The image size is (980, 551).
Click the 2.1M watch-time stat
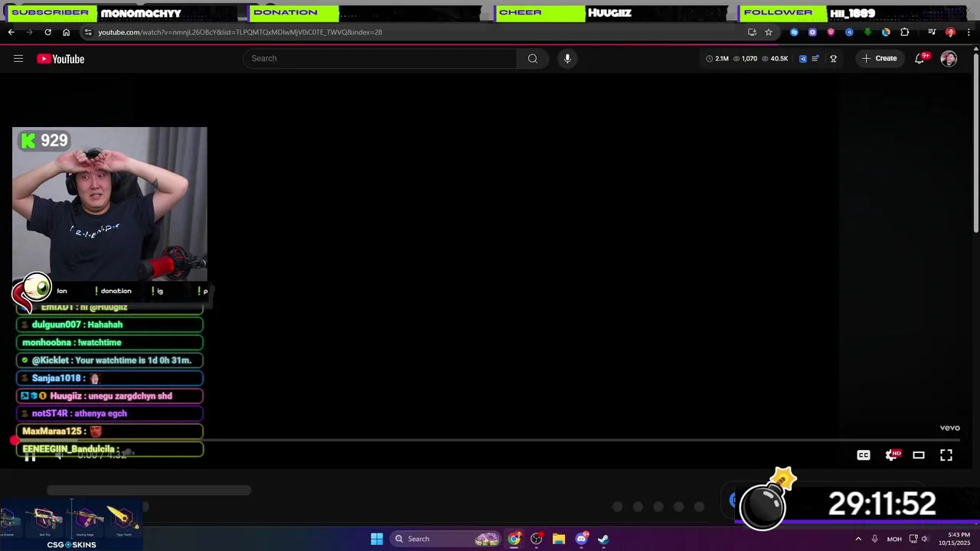click(717, 58)
